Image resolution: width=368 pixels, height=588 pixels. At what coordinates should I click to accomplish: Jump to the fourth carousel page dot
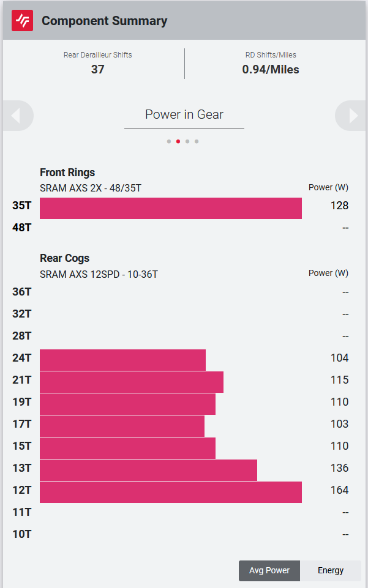pos(197,141)
